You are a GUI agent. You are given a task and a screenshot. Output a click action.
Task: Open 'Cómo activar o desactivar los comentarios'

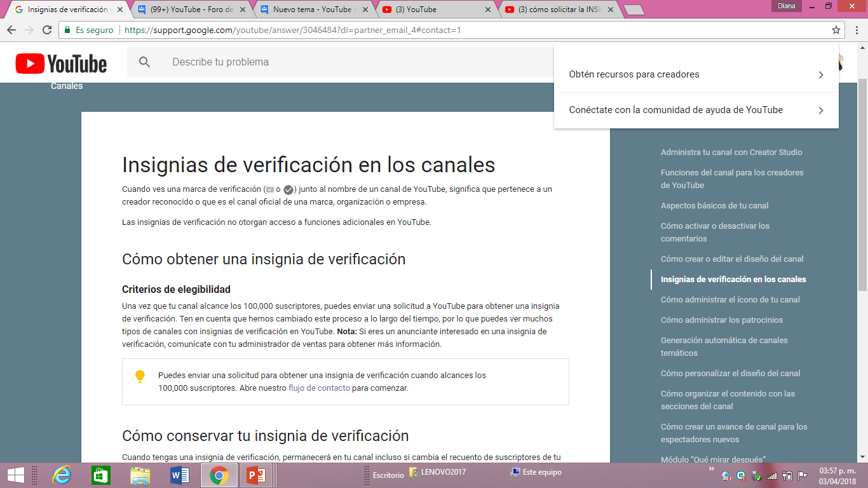pos(715,233)
